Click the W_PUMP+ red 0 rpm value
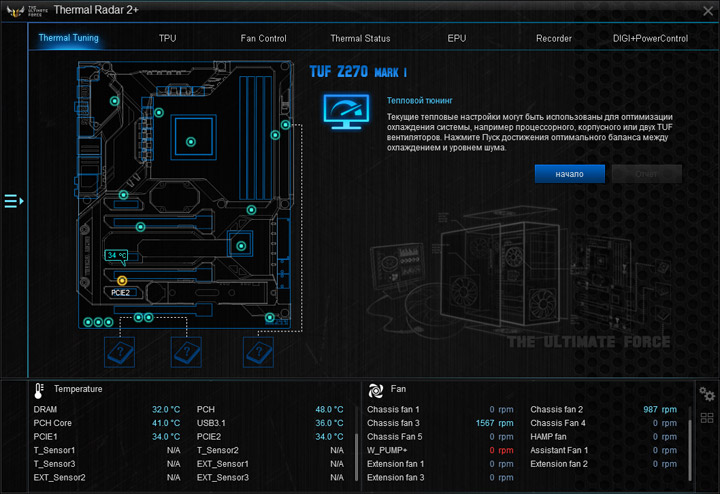Viewport: 720px width, 494px height. 501,450
